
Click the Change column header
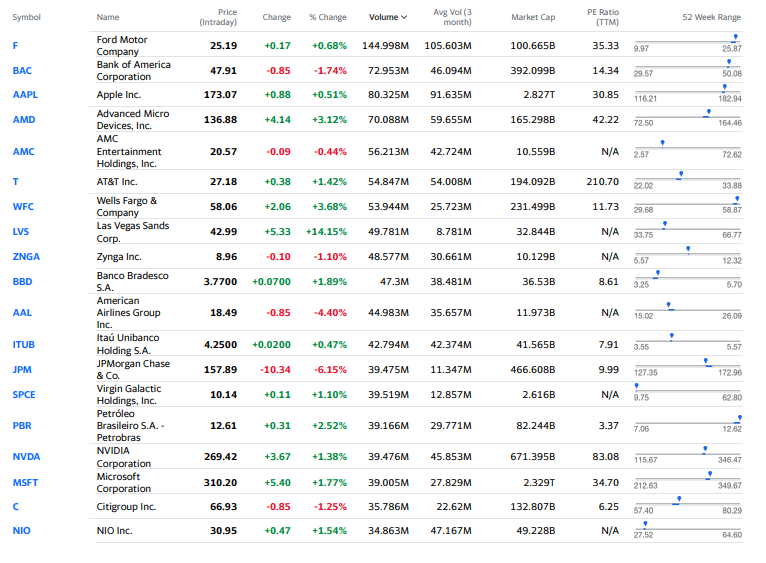pos(277,17)
